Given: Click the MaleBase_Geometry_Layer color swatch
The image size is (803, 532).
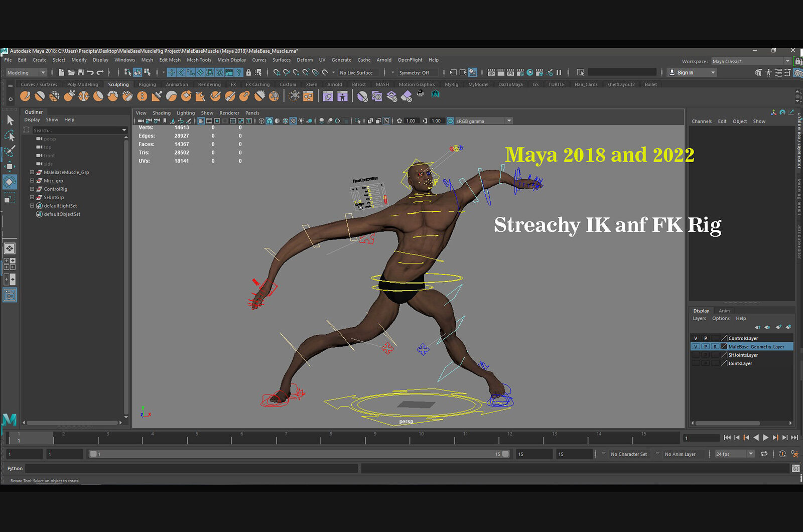Looking at the screenshot, I should pos(724,347).
